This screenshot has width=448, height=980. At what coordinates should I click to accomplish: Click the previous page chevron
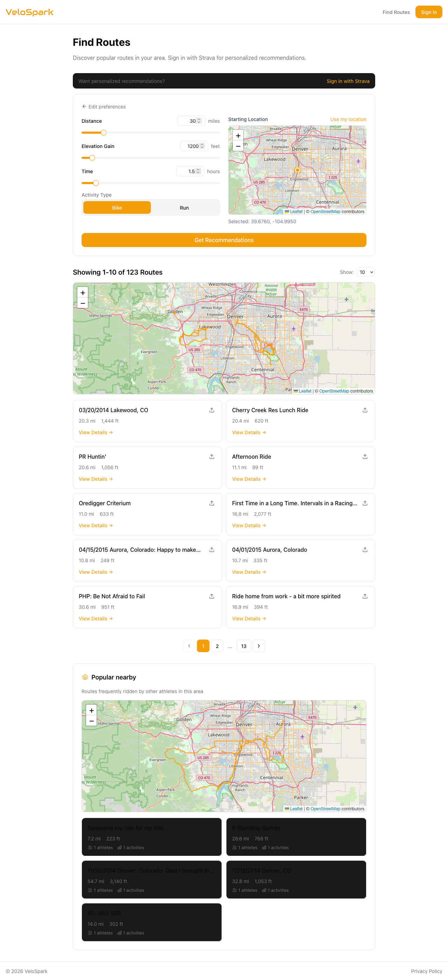coord(189,646)
